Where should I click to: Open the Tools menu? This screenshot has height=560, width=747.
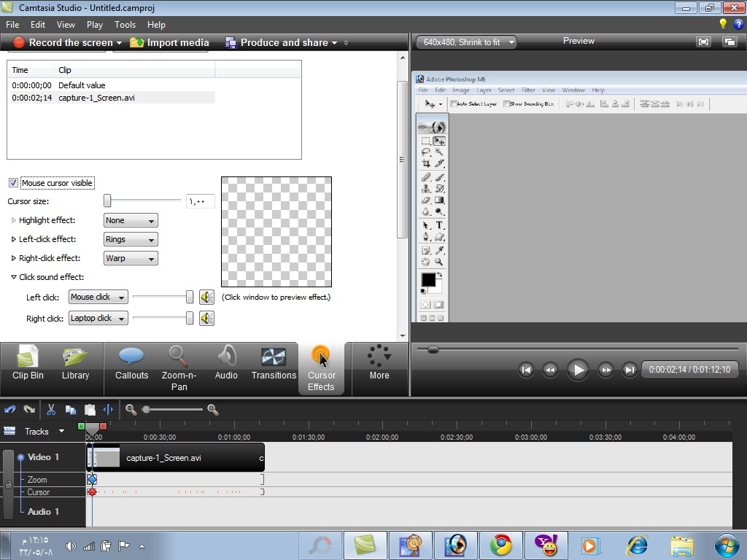click(125, 24)
